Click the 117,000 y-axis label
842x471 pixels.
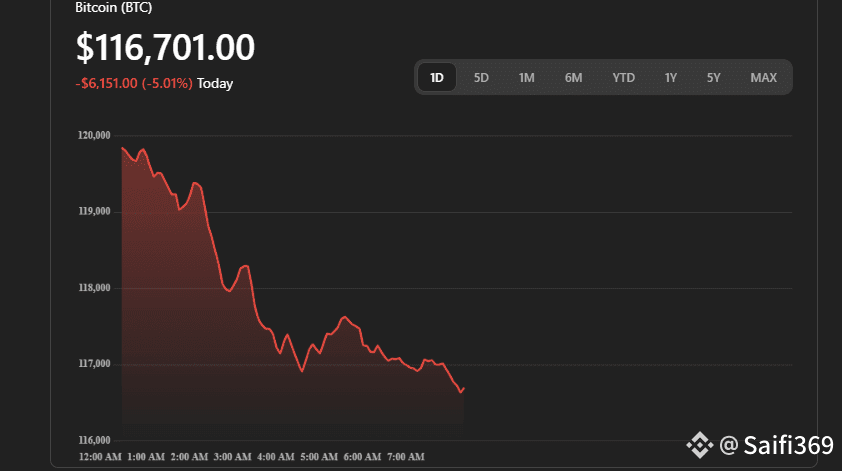click(x=94, y=364)
